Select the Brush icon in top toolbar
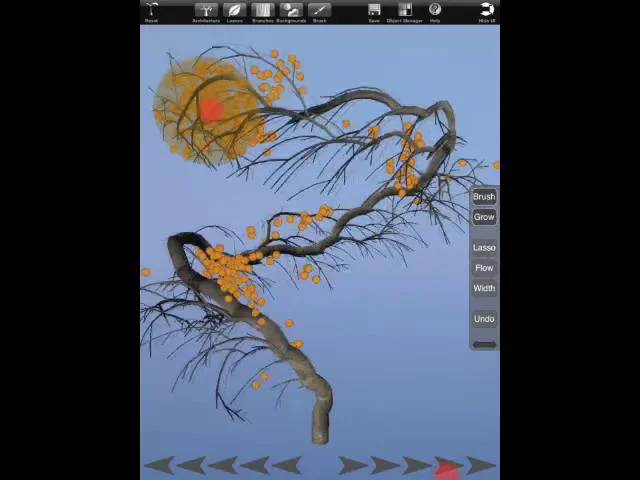640x480 pixels. (x=320, y=12)
